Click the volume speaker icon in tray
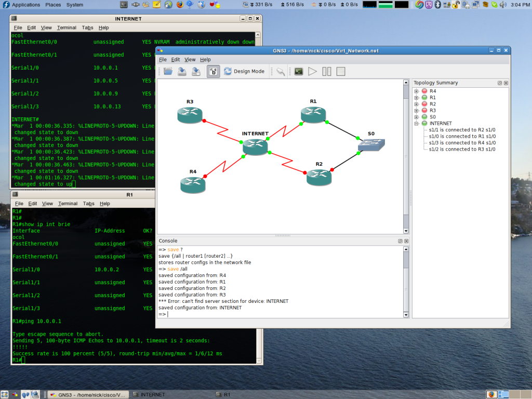 coord(503,4)
